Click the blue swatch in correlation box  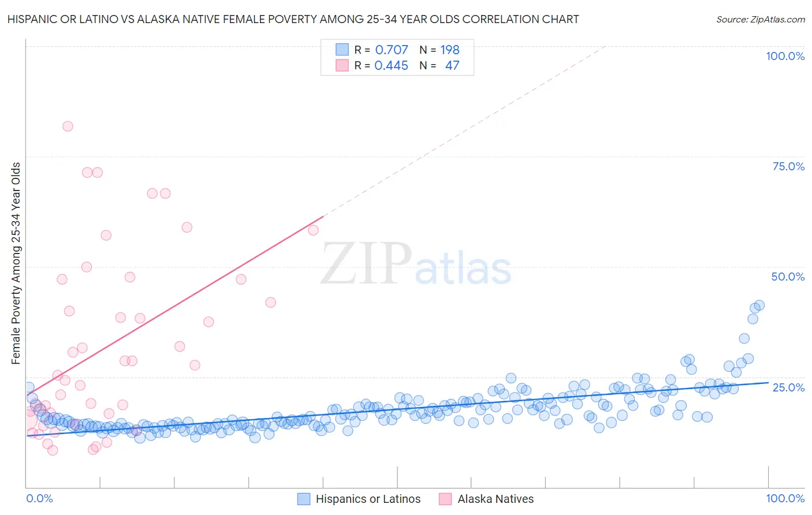coord(342,50)
